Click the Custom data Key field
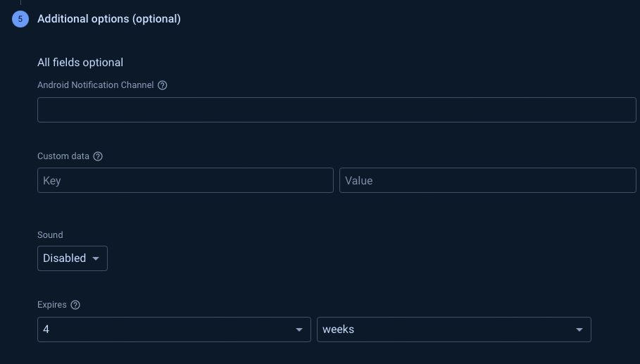Viewport: 640px width, 364px height. [x=185, y=180]
